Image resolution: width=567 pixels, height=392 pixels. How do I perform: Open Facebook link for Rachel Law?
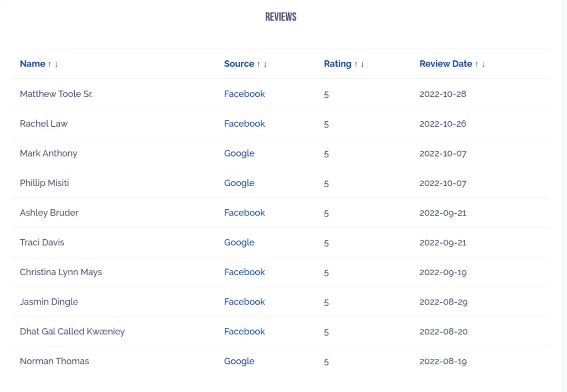point(244,123)
